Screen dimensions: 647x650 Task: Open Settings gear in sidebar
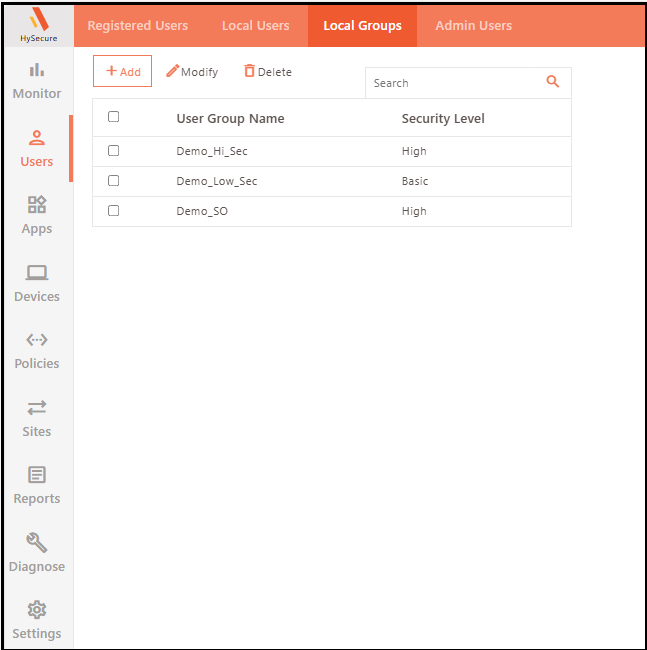tap(37, 610)
